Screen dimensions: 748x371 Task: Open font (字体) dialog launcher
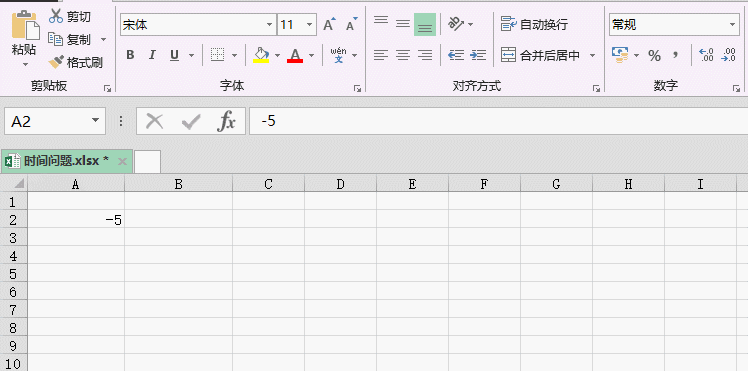pos(357,88)
